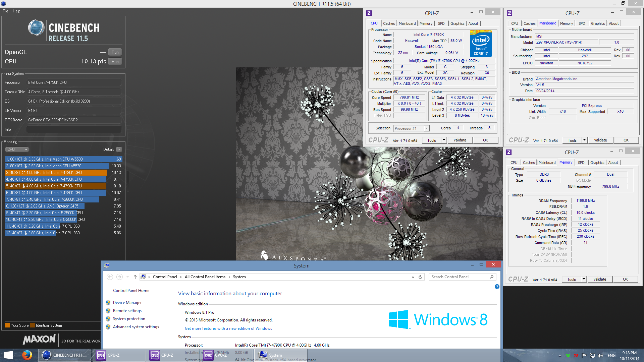
Task: Open Advanced system settings link
Action: click(x=136, y=327)
